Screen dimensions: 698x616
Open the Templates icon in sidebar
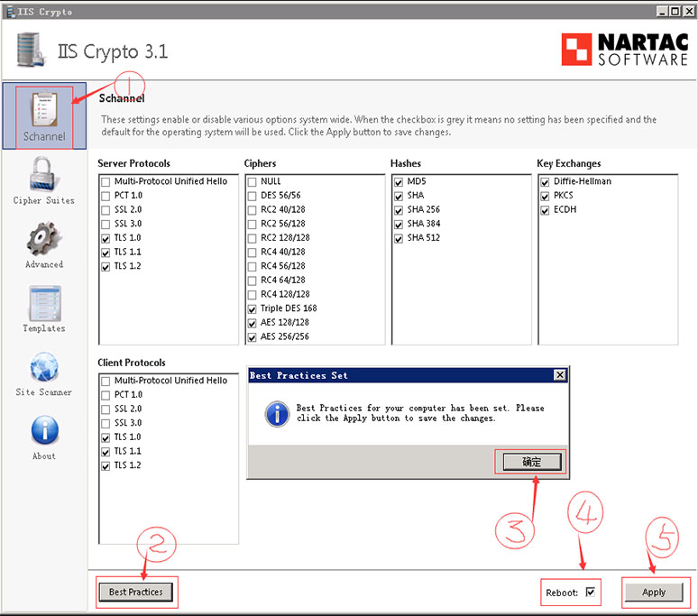43,304
